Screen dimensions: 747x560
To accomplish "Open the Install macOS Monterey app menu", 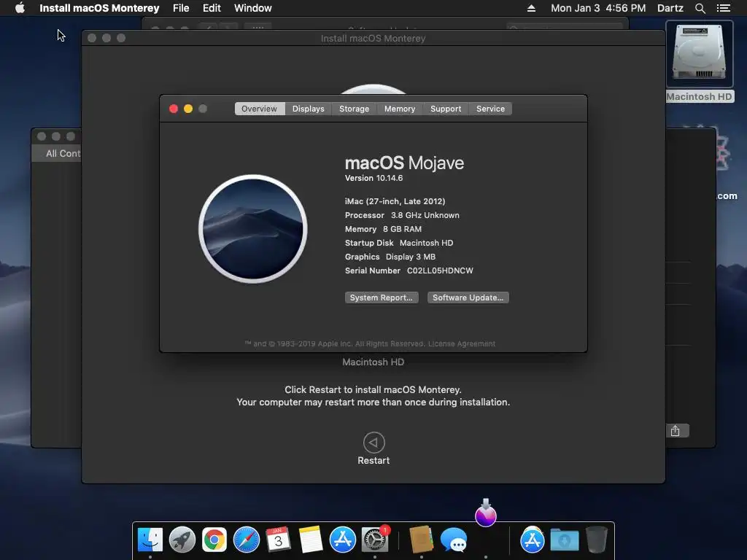I will [x=99, y=8].
